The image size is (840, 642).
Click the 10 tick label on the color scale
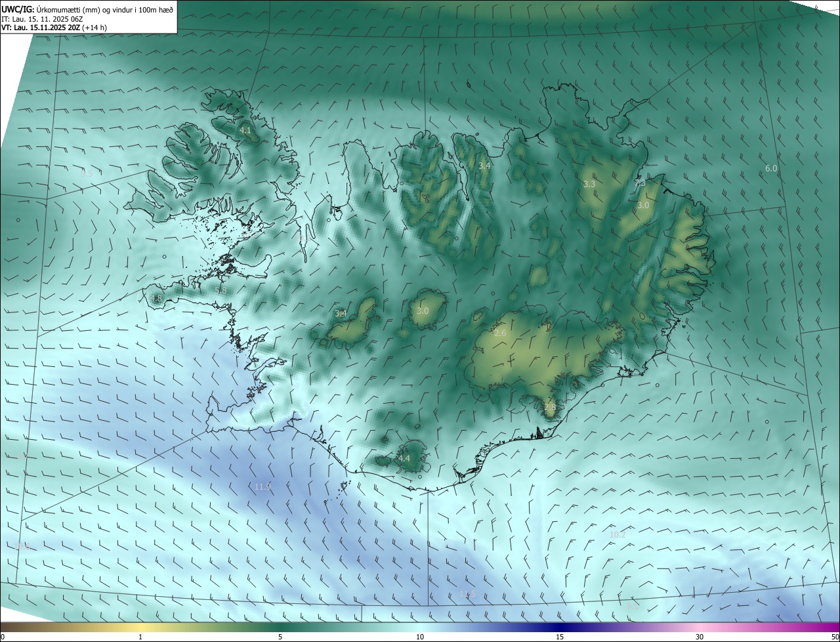[420, 637]
